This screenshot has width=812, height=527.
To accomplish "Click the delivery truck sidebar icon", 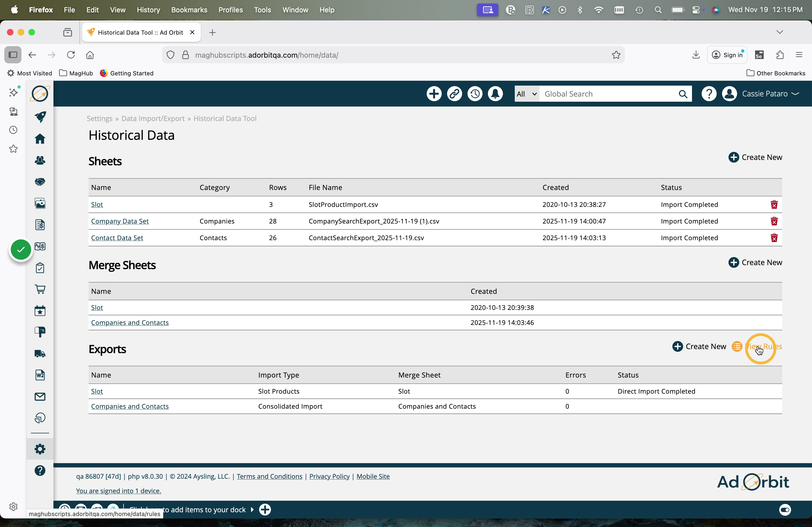I will click(40, 353).
